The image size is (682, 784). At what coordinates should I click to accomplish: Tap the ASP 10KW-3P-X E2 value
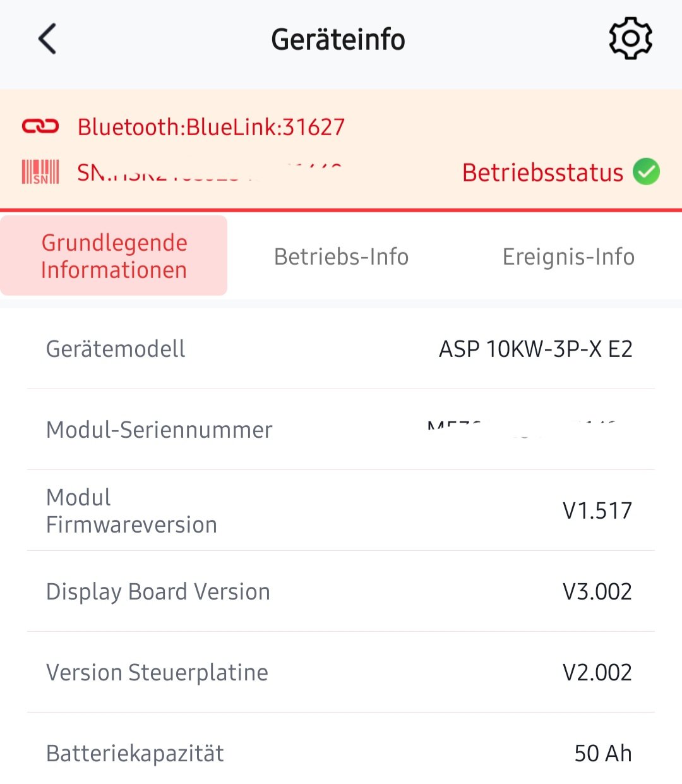click(x=535, y=349)
